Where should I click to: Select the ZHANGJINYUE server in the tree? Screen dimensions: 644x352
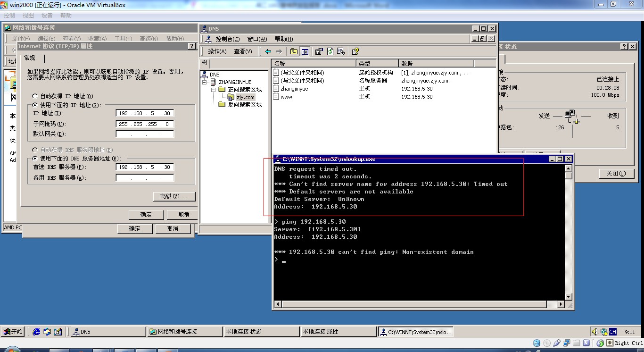tap(235, 82)
